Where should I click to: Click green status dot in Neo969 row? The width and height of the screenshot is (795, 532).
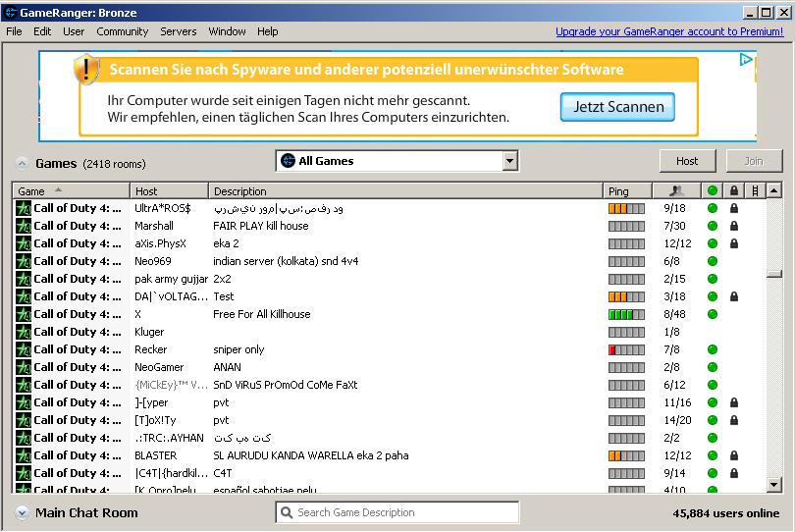click(x=713, y=261)
